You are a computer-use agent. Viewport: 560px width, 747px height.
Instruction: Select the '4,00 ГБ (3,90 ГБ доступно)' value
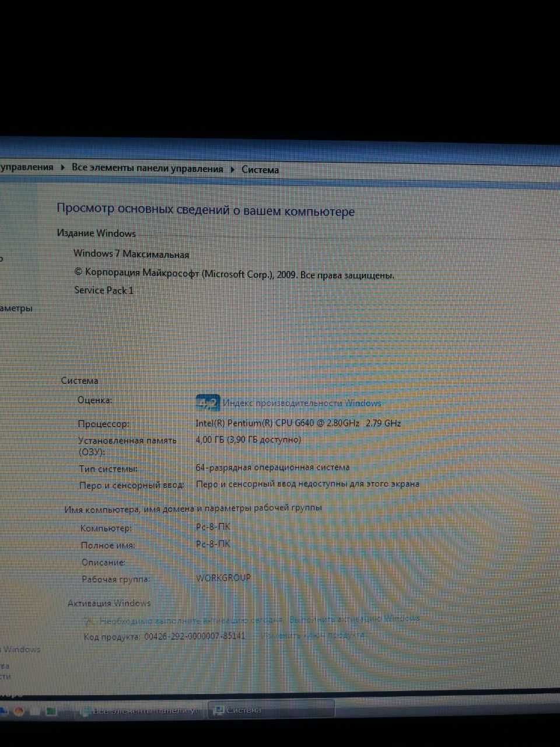(x=249, y=439)
